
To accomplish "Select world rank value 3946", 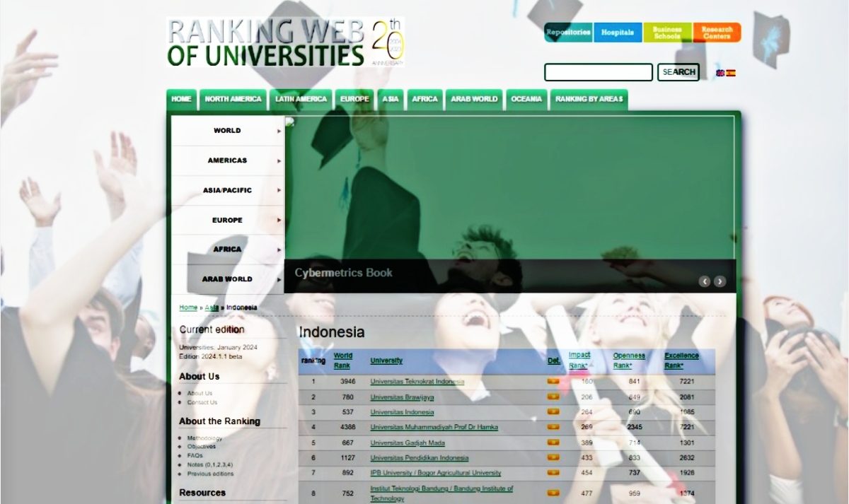I will pos(347,382).
